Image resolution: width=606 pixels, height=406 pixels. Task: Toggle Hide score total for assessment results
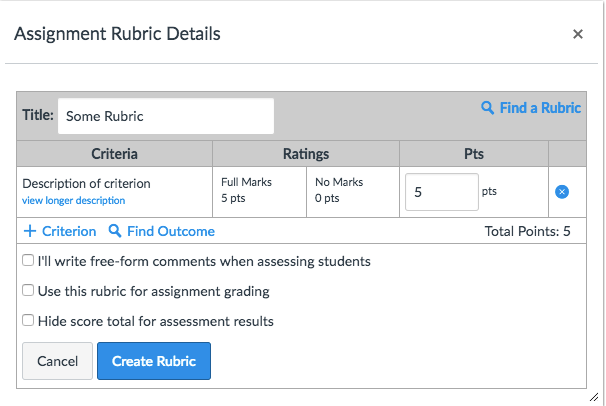28,321
